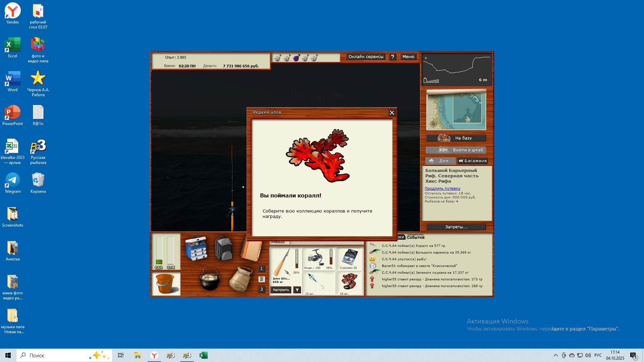Expand the dropdown arrow beside Настроить
This screenshot has width=644, height=362.
point(297,290)
